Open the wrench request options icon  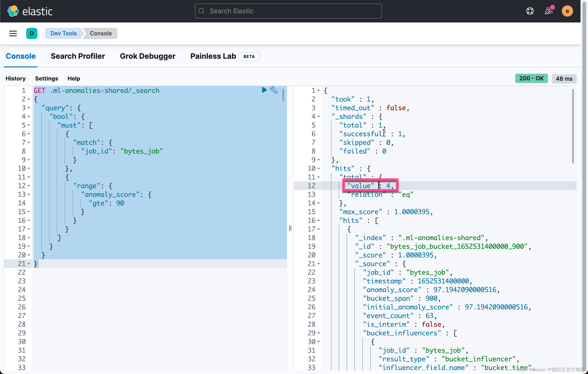[x=274, y=90]
